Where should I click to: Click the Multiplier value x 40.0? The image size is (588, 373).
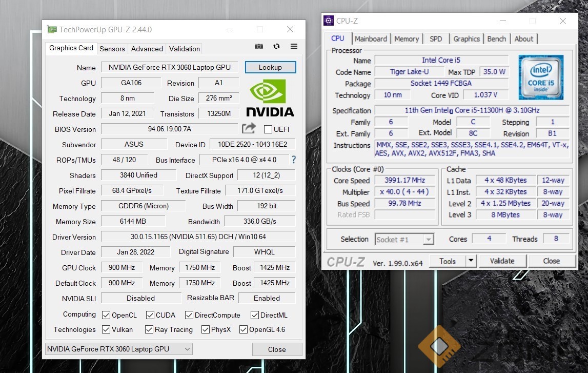click(x=404, y=192)
